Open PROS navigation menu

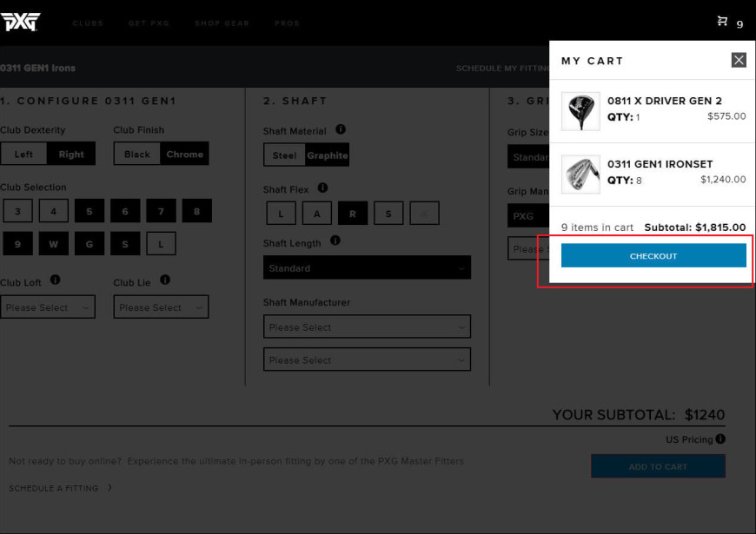click(287, 23)
